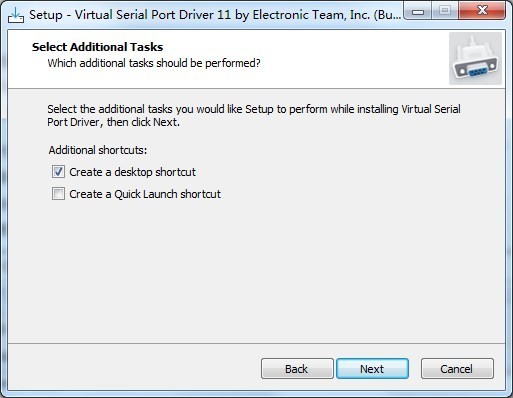Click the instruction paragraph starting 'Select the additional tasks'
This screenshot has width=513, height=398.
coord(254,115)
